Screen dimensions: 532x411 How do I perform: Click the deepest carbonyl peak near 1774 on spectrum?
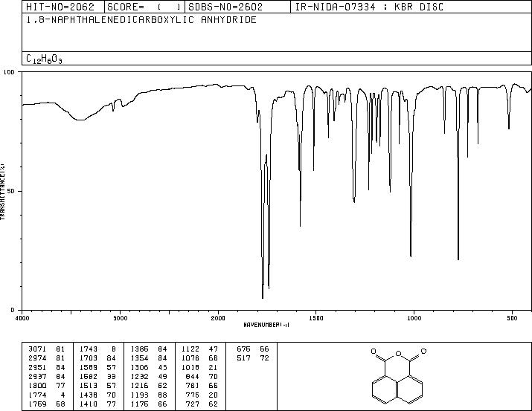point(263,297)
